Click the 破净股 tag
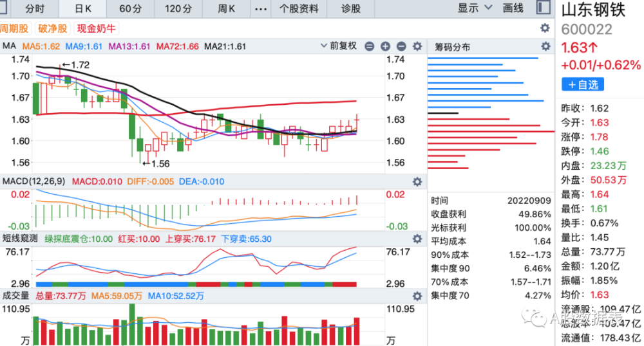644x346 pixels. pos(53,28)
